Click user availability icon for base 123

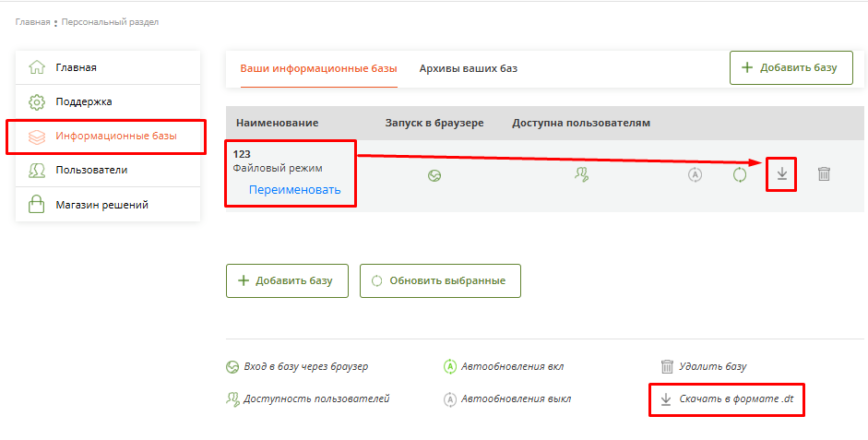coord(581,174)
